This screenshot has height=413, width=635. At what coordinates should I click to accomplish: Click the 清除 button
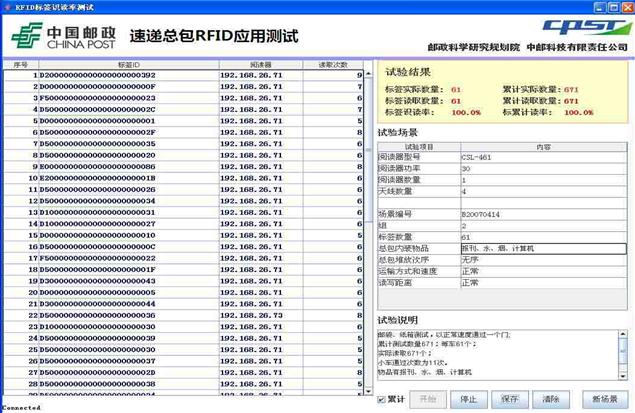pyautogui.click(x=551, y=400)
